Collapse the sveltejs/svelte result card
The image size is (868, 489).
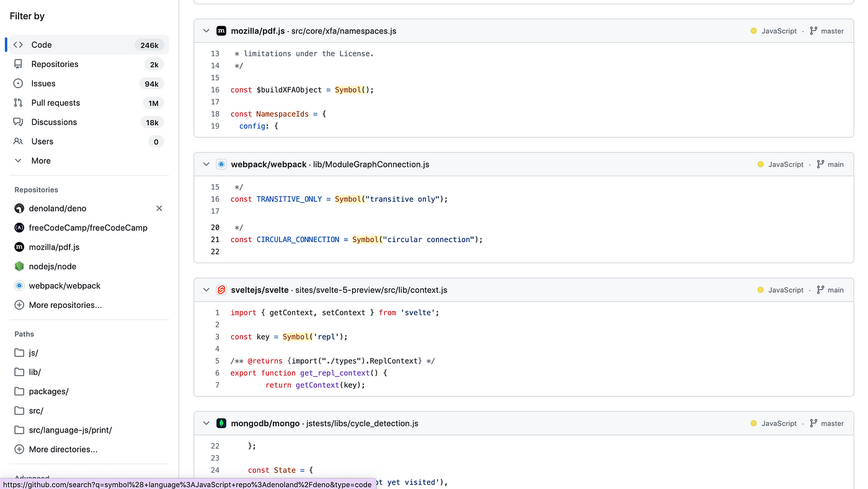click(206, 290)
